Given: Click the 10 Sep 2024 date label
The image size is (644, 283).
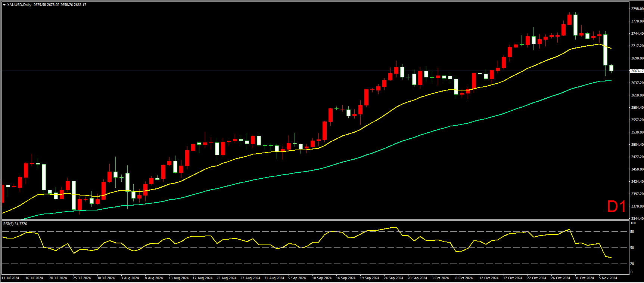Looking at the screenshot, I should click(322, 278).
